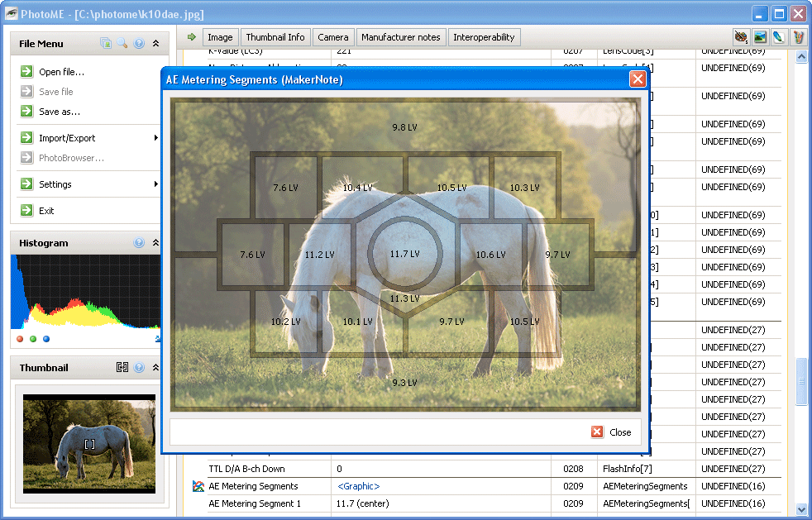Click the green arrow icon beside Save as

pyautogui.click(x=26, y=112)
